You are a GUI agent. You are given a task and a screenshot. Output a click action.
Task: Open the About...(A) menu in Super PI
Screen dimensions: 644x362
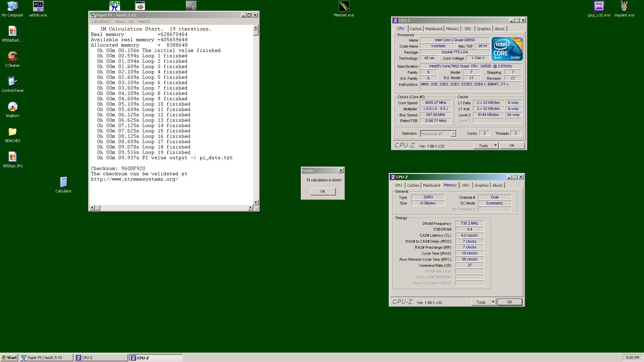click(x=124, y=21)
